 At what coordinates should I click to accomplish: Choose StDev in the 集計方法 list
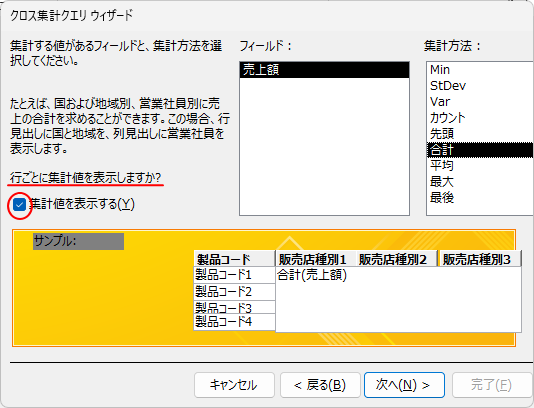tap(480, 85)
